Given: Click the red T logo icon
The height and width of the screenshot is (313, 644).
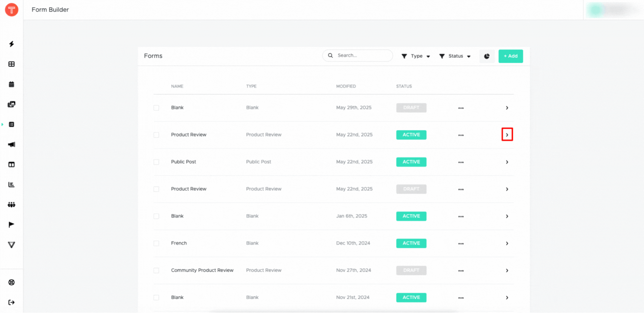Looking at the screenshot, I should point(11,10).
